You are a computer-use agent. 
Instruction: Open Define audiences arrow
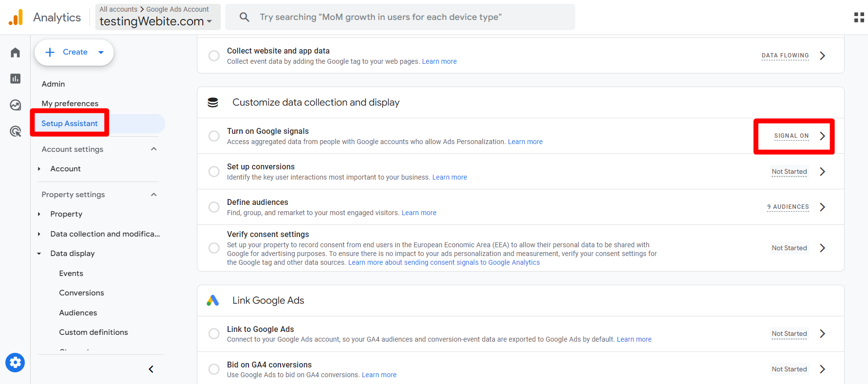822,207
